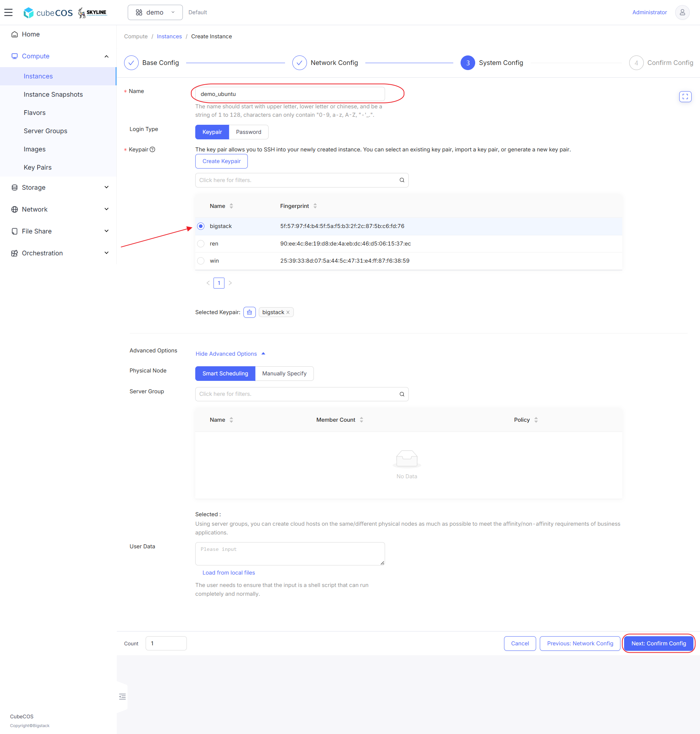The width and height of the screenshot is (700, 734).
Task: Open Instance Snapshots in the sidebar
Action: pos(58,95)
